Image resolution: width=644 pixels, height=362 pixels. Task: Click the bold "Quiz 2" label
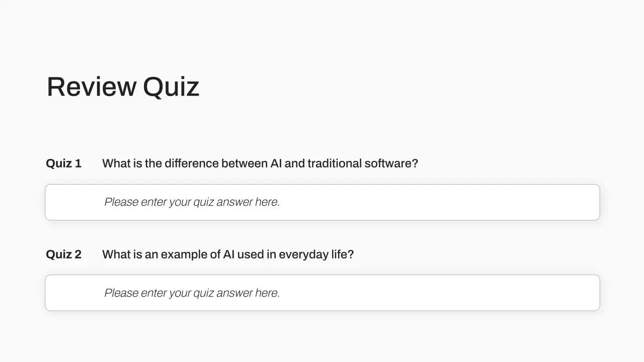click(63, 254)
